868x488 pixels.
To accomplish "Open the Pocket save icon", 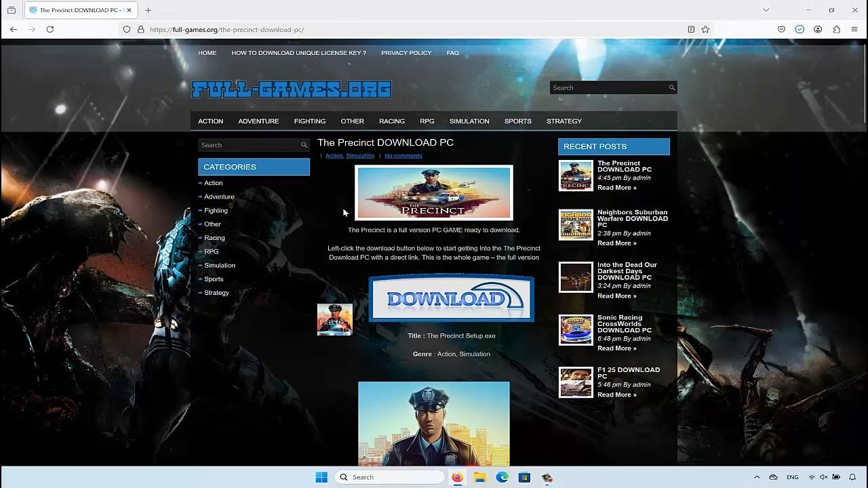I will coord(781,29).
